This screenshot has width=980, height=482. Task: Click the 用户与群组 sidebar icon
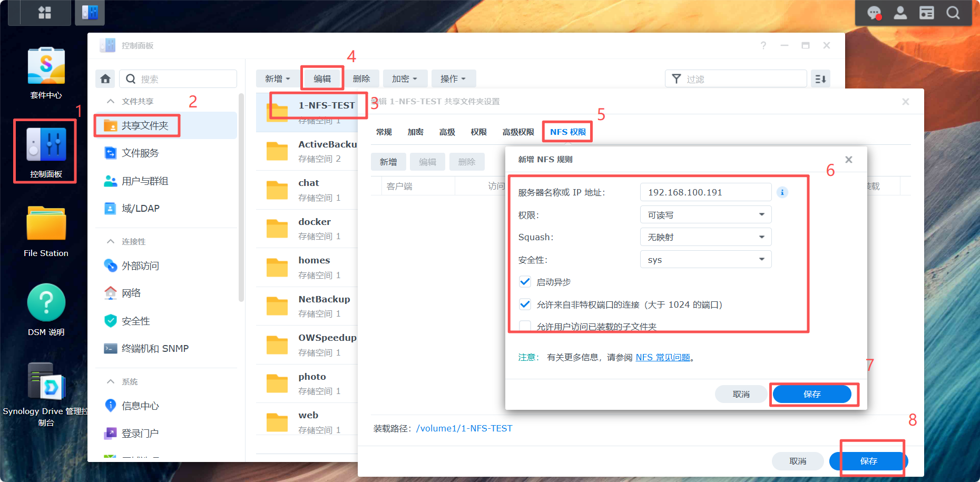[111, 181]
